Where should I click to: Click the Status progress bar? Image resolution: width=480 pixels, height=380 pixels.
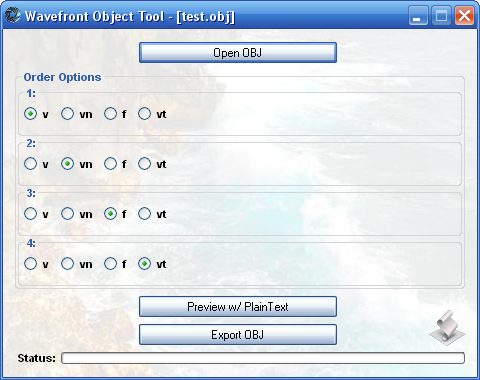click(x=263, y=358)
